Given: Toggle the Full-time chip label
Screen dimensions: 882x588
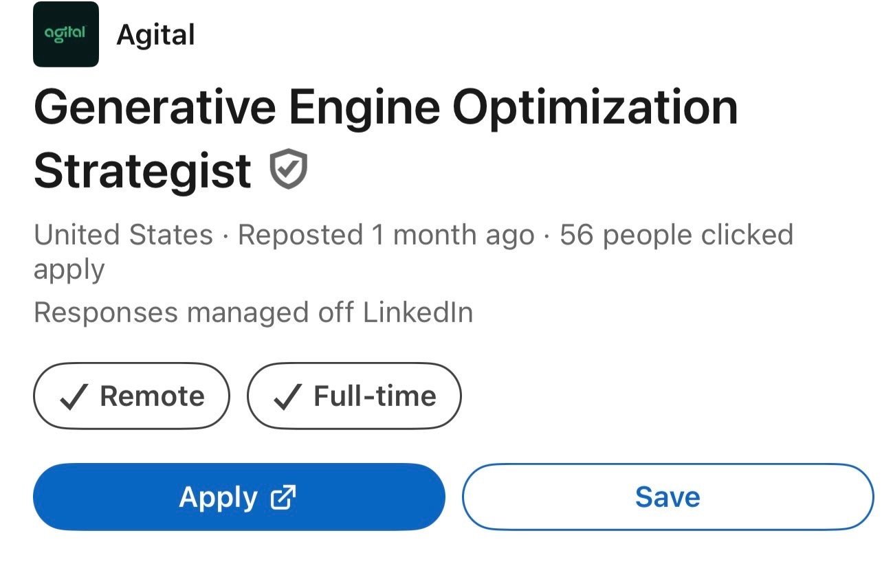Looking at the screenshot, I should 375,396.
